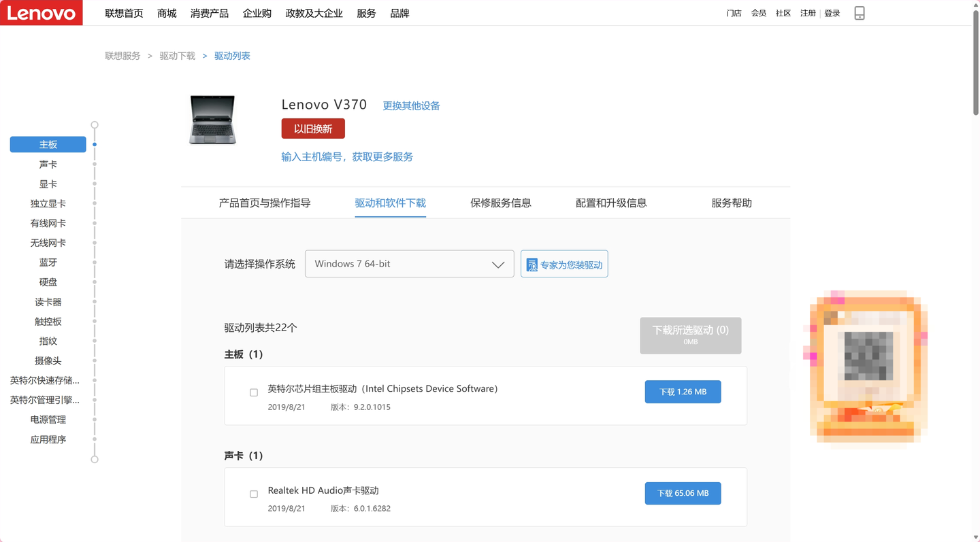Select 企业购 in the navigation bar
Viewport: 980px width, 542px height.
(257, 13)
